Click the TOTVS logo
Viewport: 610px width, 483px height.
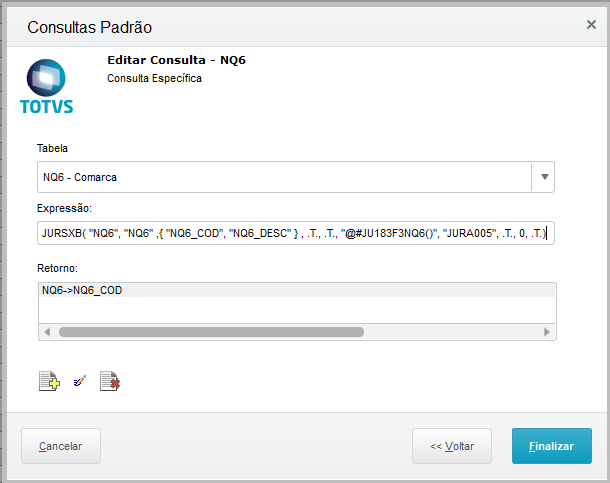(46, 87)
